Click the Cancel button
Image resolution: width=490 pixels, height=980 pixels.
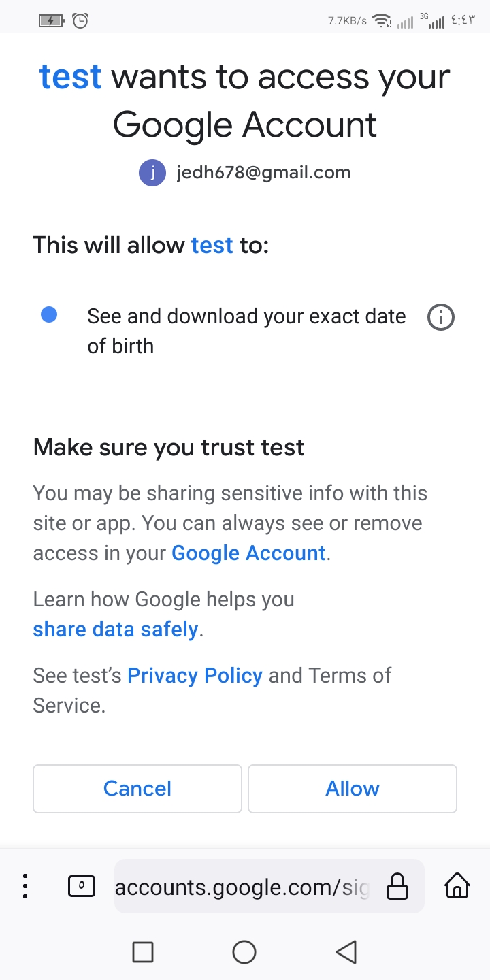[x=137, y=788]
